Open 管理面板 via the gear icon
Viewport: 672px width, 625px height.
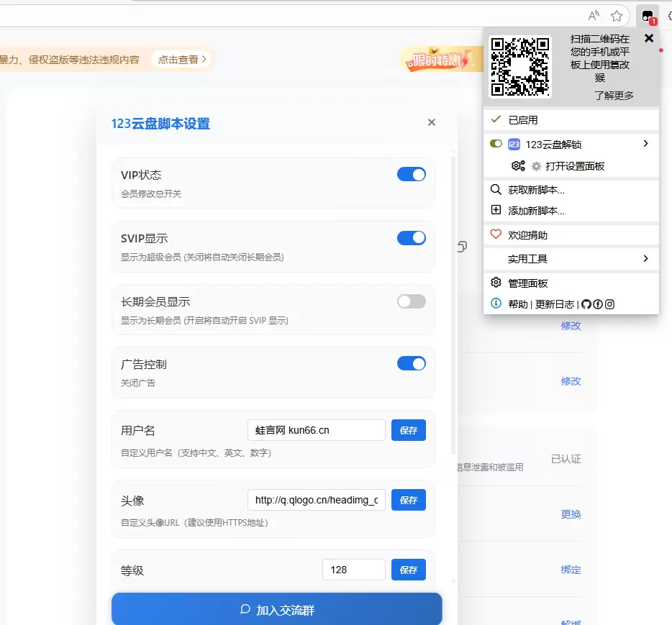tap(495, 283)
